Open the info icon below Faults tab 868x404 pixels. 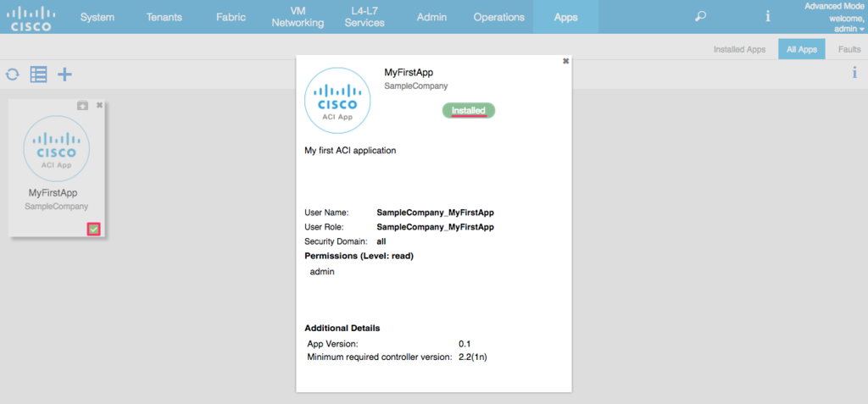point(854,73)
